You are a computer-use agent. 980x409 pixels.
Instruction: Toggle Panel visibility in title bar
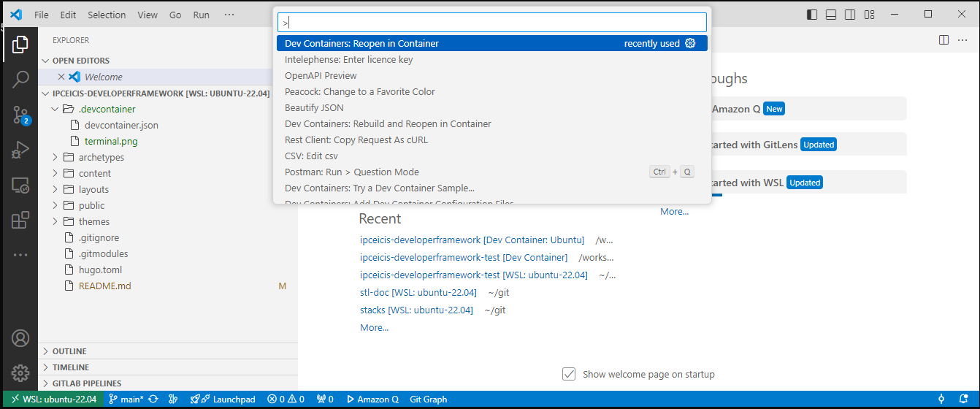pyautogui.click(x=831, y=15)
